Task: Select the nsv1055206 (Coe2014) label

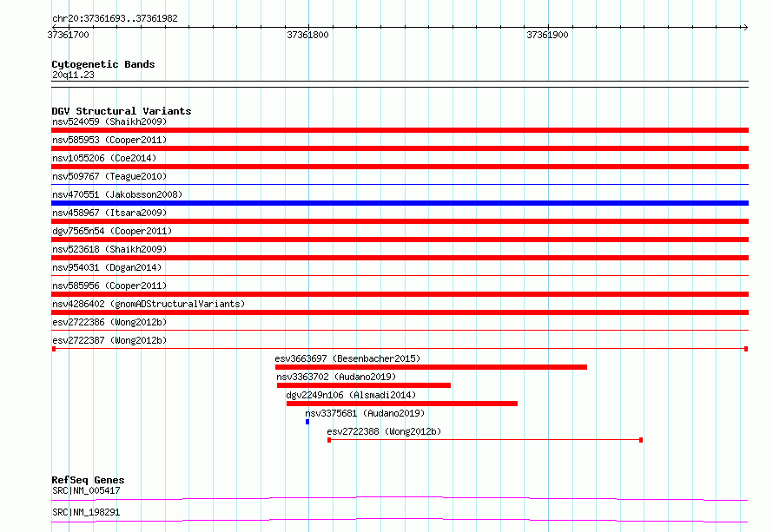Action: tap(104, 158)
